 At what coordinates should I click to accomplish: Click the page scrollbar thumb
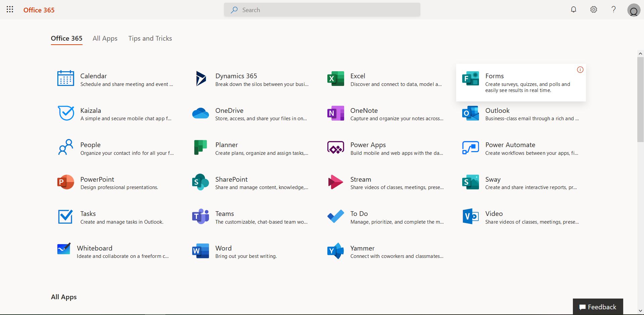click(x=640, y=100)
